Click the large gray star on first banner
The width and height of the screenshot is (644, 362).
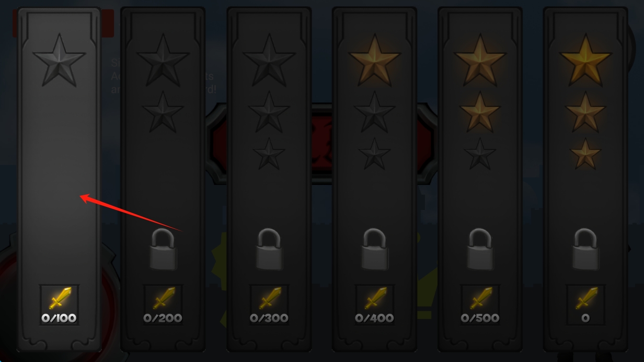click(59, 60)
